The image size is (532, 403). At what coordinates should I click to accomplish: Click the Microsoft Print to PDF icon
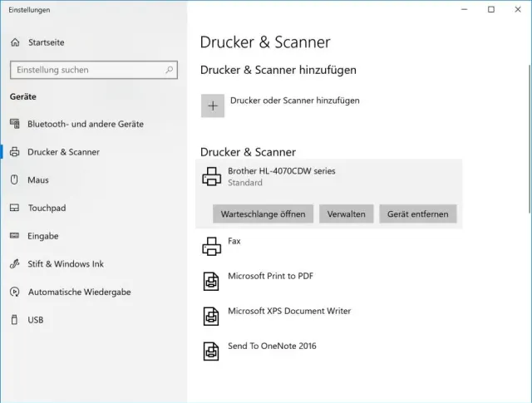pos(212,281)
